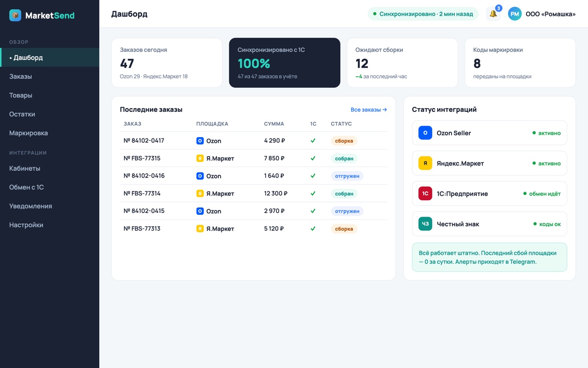Click the MarketSend box logo icon

[15, 15]
